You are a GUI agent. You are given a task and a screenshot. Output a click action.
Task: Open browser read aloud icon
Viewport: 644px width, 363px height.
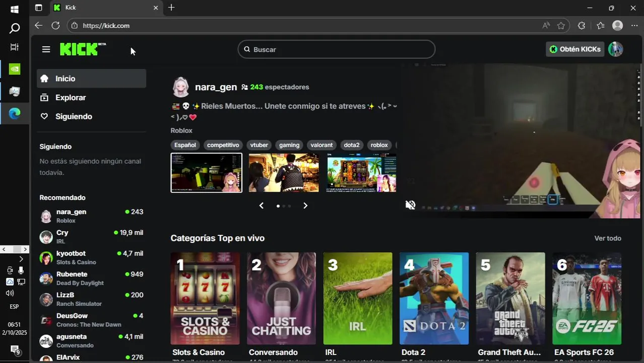tap(546, 26)
